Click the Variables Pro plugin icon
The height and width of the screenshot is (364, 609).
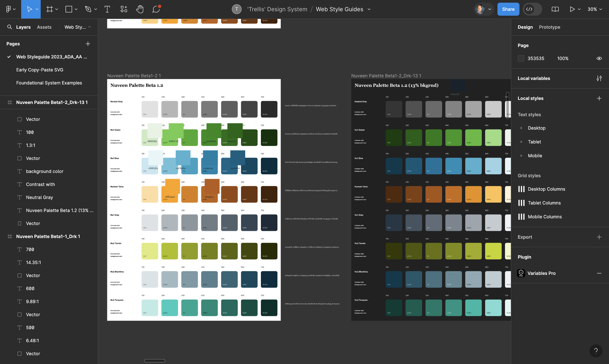pyautogui.click(x=521, y=273)
